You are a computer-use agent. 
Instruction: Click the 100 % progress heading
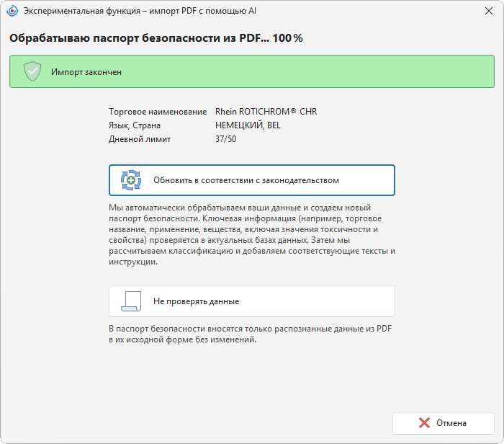156,38
